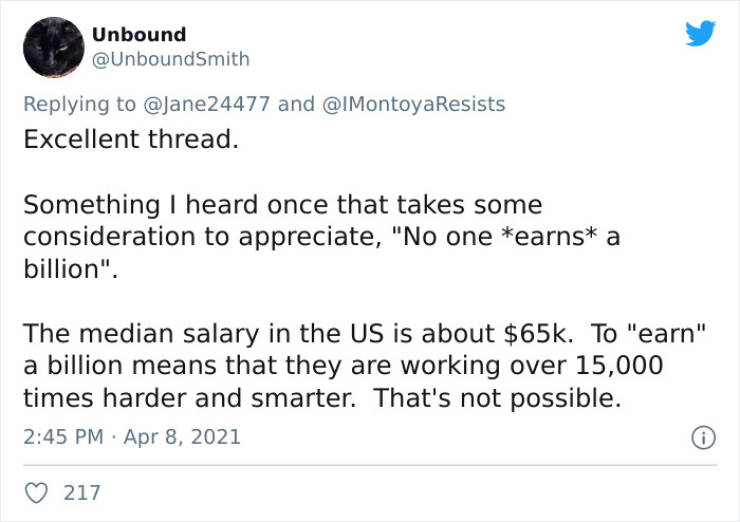Open the circled info icon
Screen dimensions: 740x522
coord(704,438)
